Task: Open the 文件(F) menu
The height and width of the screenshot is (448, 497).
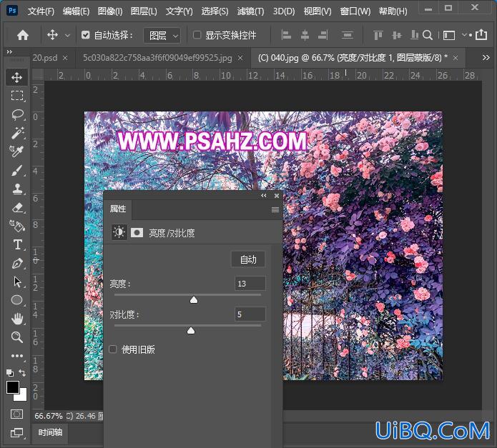Action: point(41,11)
